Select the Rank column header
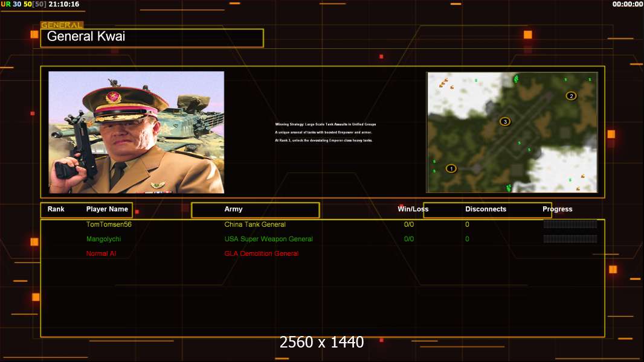The height and width of the screenshot is (362, 644). click(56, 209)
